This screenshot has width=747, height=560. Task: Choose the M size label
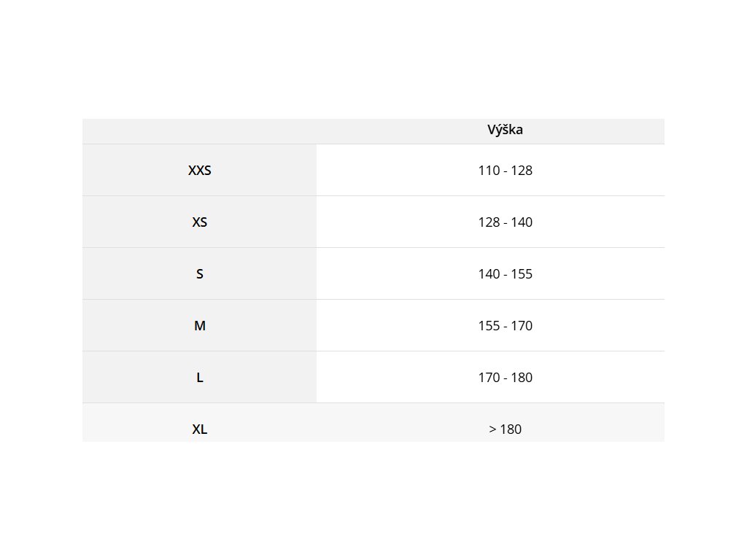coord(200,326)
